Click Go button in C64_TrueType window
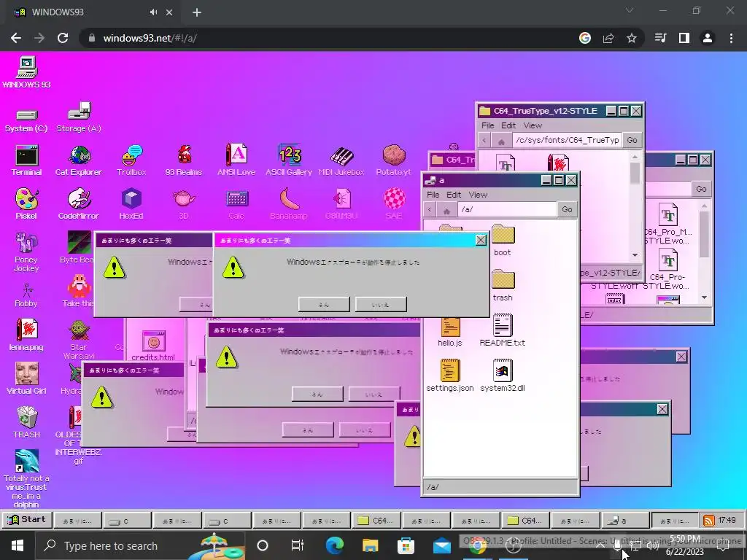The image size is (747, 560). click(x=632, y=141)
